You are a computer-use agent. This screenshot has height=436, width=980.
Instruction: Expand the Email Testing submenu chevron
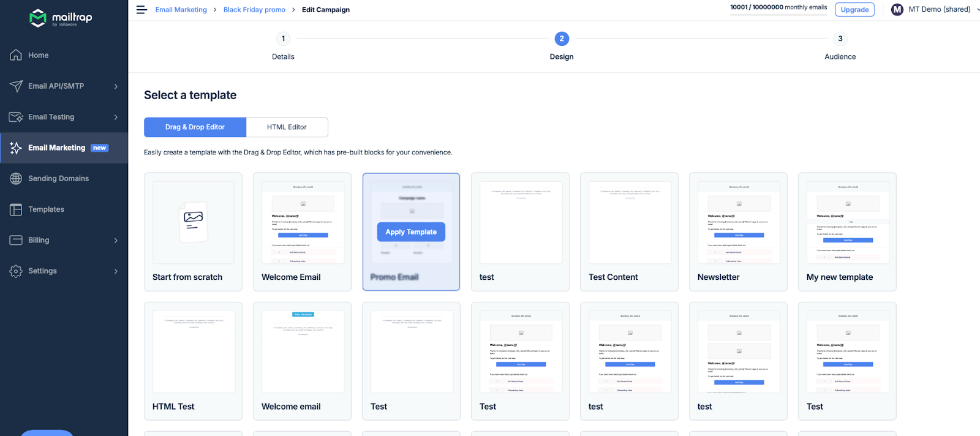[116, 117]
